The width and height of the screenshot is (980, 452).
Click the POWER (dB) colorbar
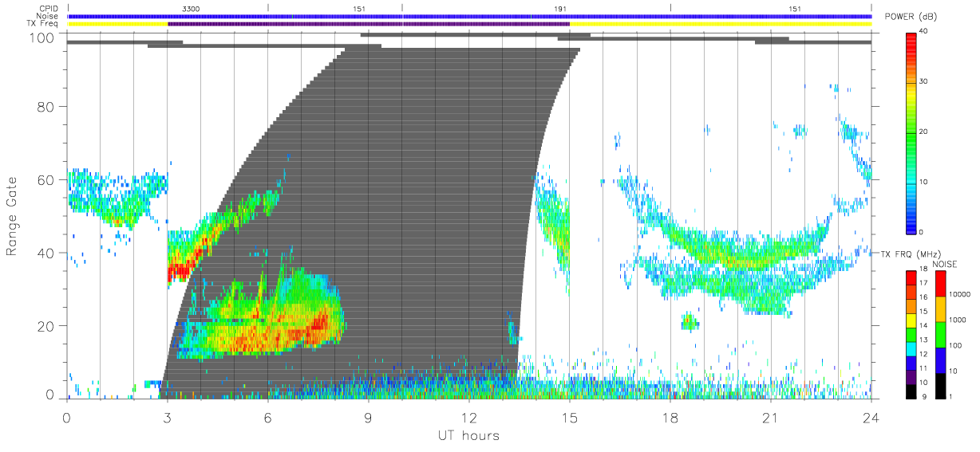pos(912,132)
